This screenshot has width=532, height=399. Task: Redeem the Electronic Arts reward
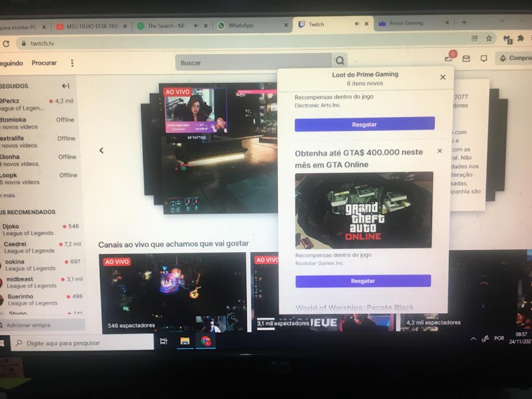tap(364, 124)
